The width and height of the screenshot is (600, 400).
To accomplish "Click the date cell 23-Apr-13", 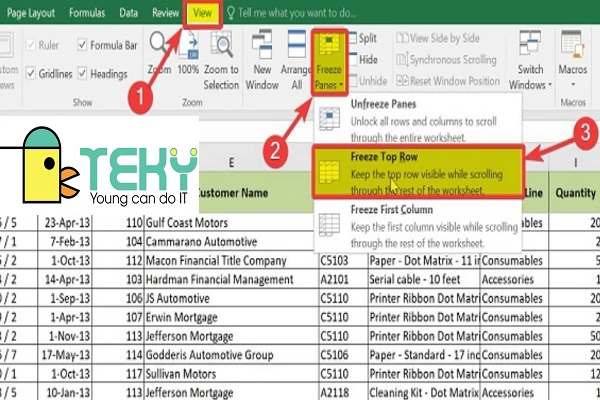I will click(65, 222).
